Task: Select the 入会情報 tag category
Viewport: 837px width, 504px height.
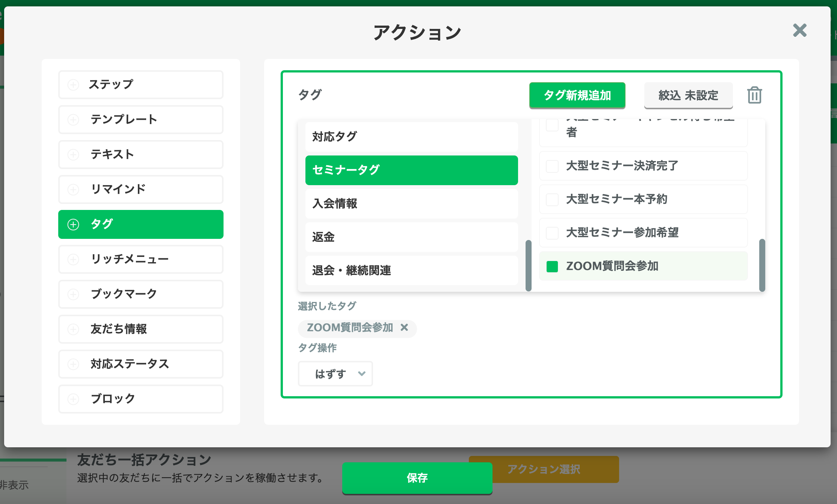Action: click(x=411, y=204)
